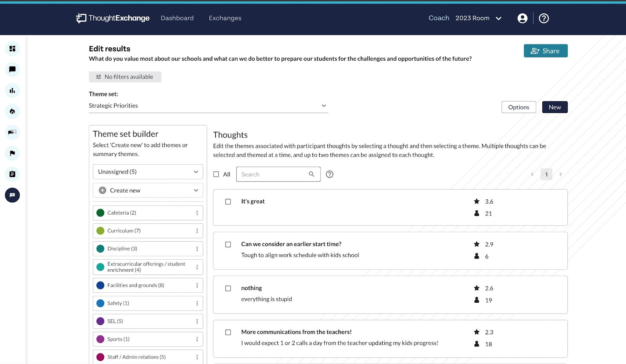626x364 pixels.
Task: Click the participant count 19
Action: pos(489,300)
